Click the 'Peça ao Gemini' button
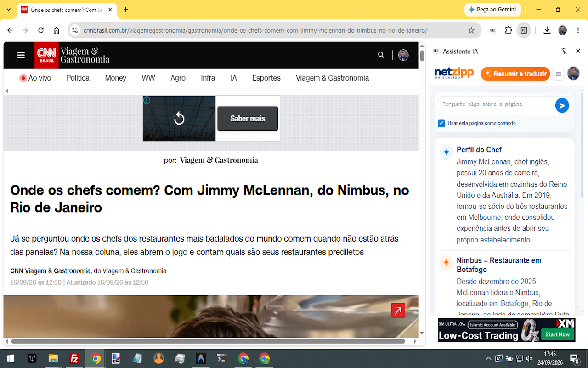588x368 pixels. pos(492,9)
